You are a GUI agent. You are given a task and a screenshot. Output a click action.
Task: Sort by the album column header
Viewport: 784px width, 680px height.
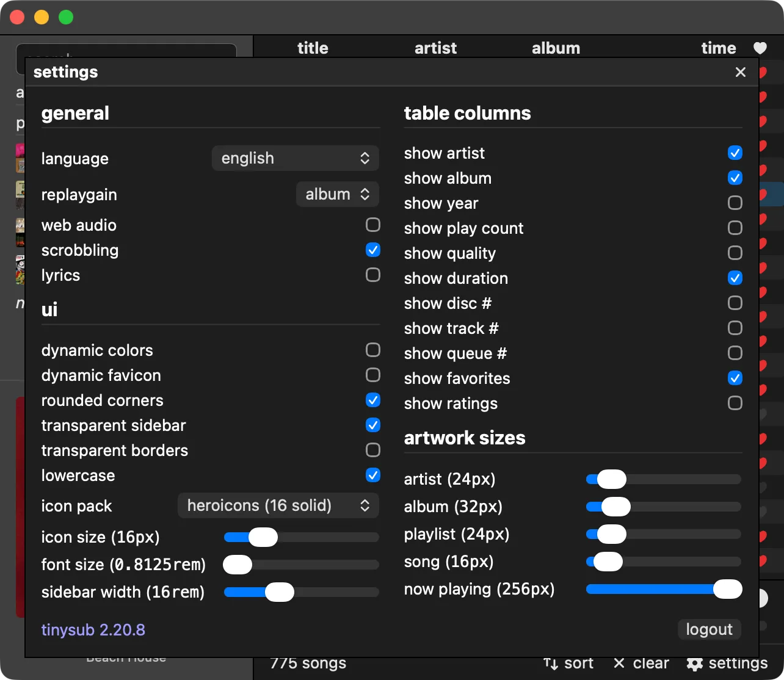click(556, 48)
